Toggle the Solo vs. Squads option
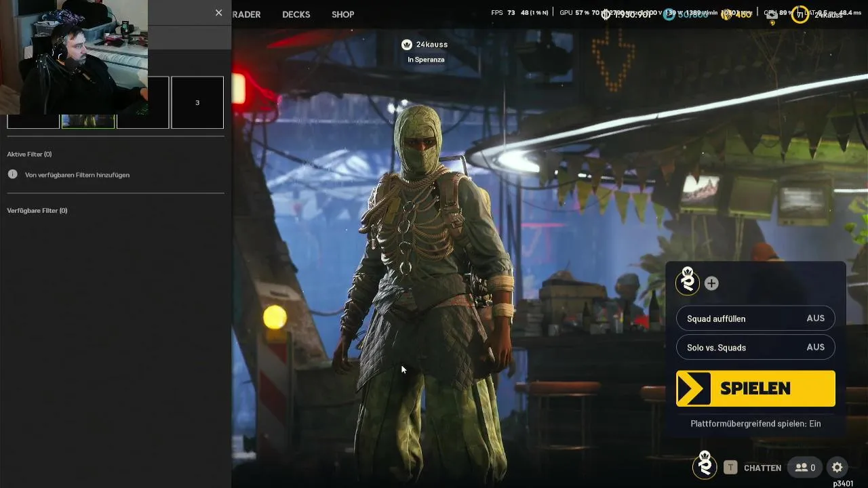The height and width of the screenshot is (488, 868). [755, 347]
